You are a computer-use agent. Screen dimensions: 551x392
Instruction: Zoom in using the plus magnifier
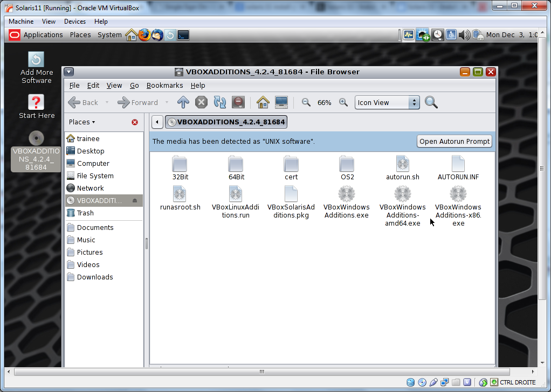(x=342, y=102)
